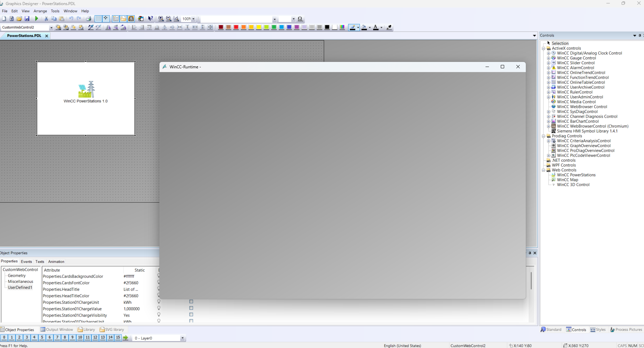Open the SVG library tab

point(112,330)
